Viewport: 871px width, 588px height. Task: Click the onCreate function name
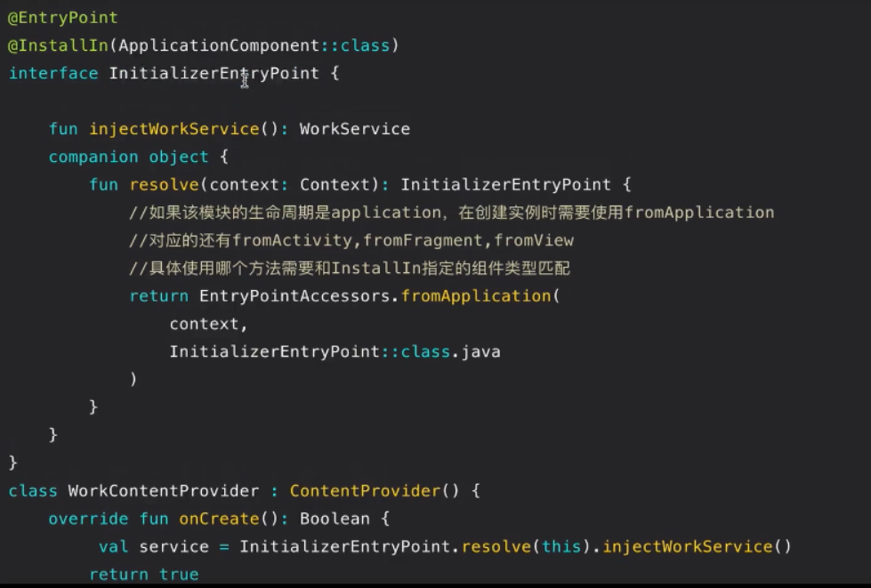pos(220,520)
